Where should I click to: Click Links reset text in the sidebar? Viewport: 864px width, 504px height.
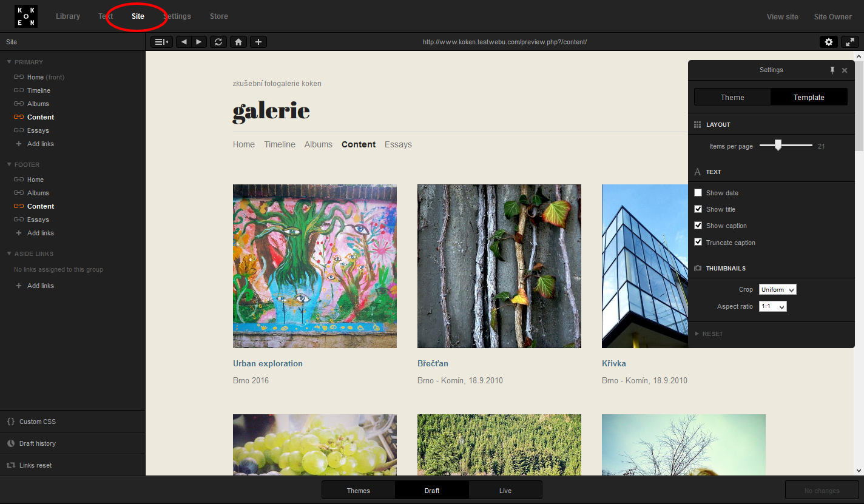point(36,465)
